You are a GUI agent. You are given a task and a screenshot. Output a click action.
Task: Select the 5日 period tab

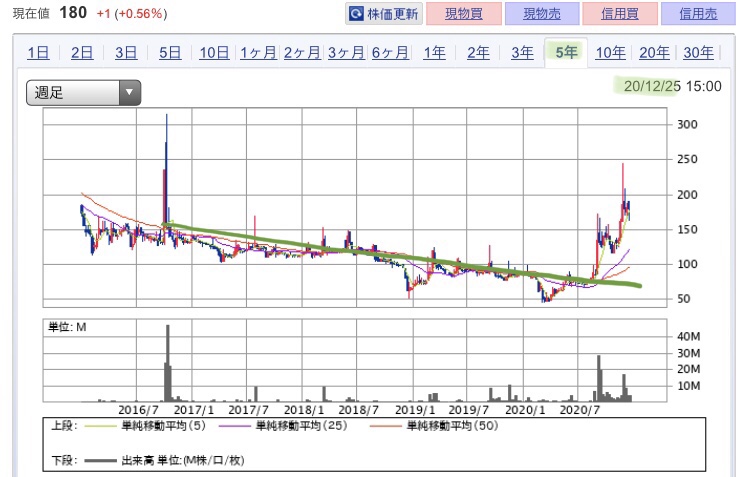pos(170,52)
